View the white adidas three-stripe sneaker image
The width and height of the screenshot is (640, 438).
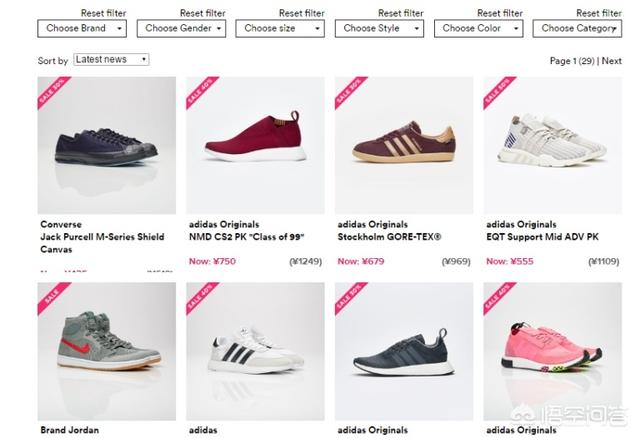pyautogui.click(x=255, y=351)
